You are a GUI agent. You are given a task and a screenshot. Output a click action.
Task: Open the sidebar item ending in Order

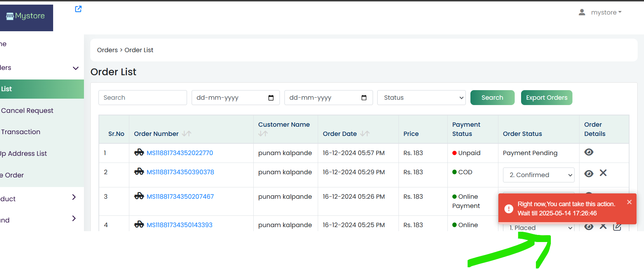click(12, 175)
